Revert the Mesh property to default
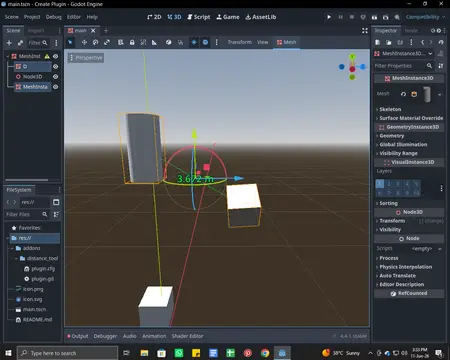 pos(403,94)
